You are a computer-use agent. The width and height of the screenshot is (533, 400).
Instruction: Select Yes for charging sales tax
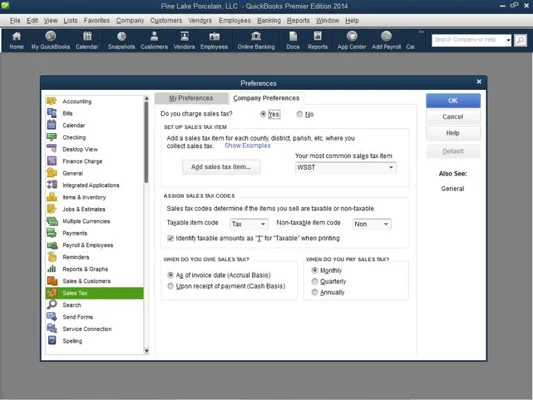coord(263,114)
